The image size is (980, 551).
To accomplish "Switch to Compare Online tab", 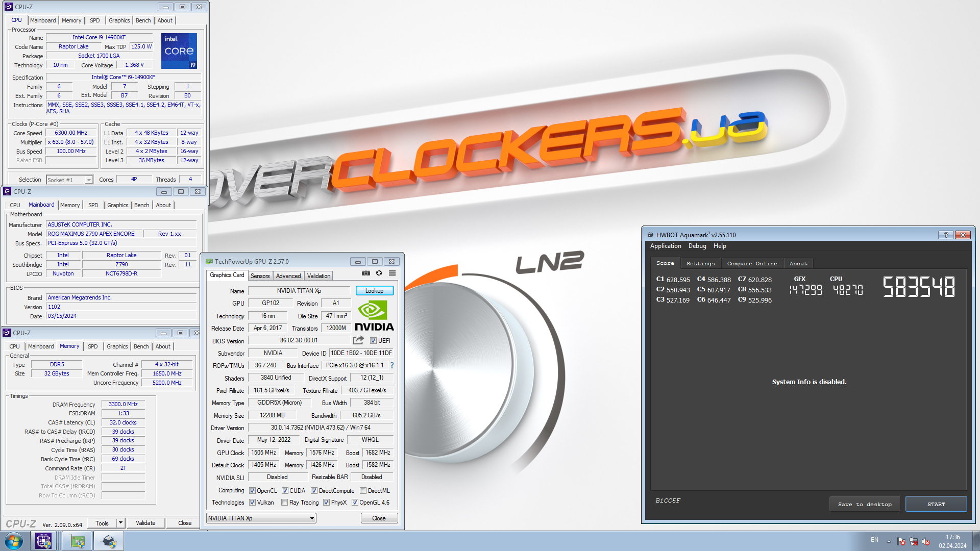I will tap(752, 264).
